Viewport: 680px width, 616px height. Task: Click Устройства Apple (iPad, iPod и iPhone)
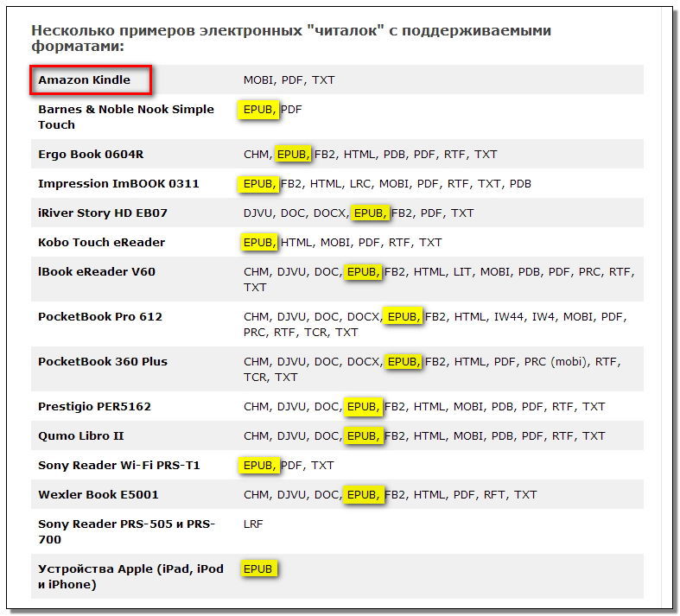tap(130, 576)
